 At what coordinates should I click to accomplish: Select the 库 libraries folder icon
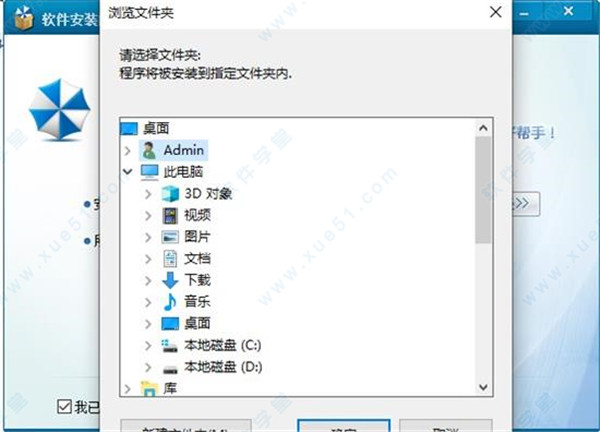point(149,388)
